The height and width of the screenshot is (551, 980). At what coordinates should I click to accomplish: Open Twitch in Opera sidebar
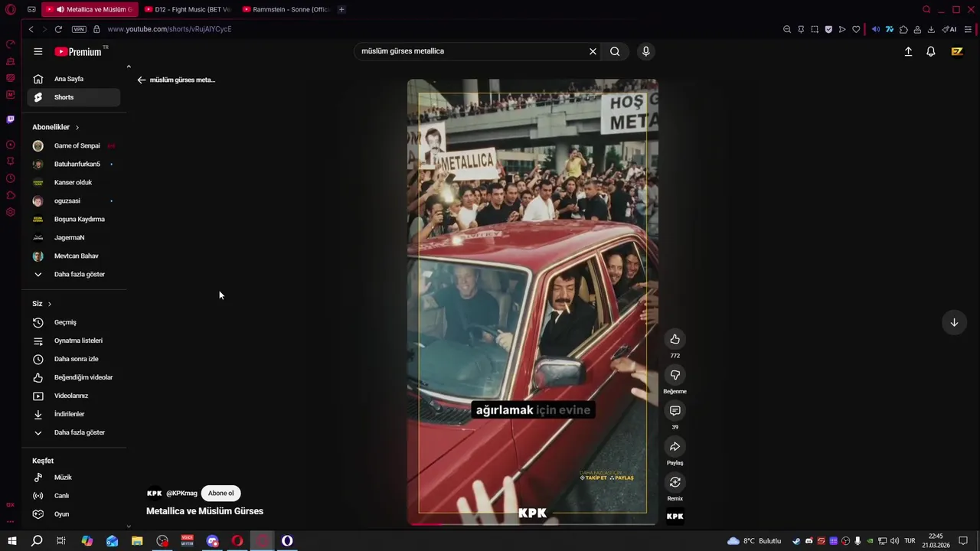11,119
